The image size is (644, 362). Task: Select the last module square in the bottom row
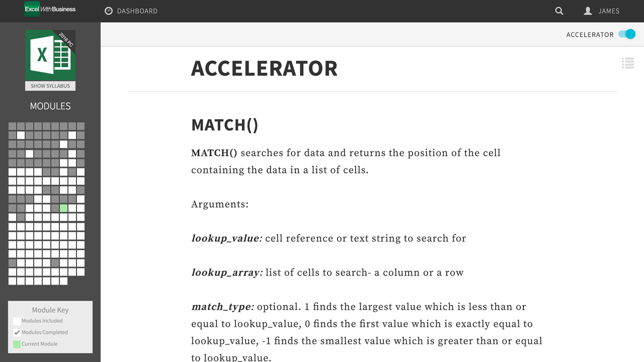click(x=63, y=281)
